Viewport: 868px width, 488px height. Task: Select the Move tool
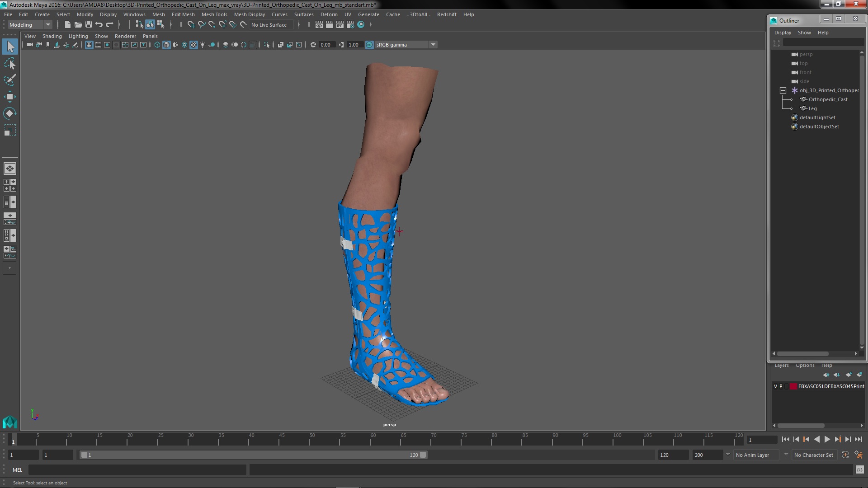pyautogui.click(x=9, y=97)
